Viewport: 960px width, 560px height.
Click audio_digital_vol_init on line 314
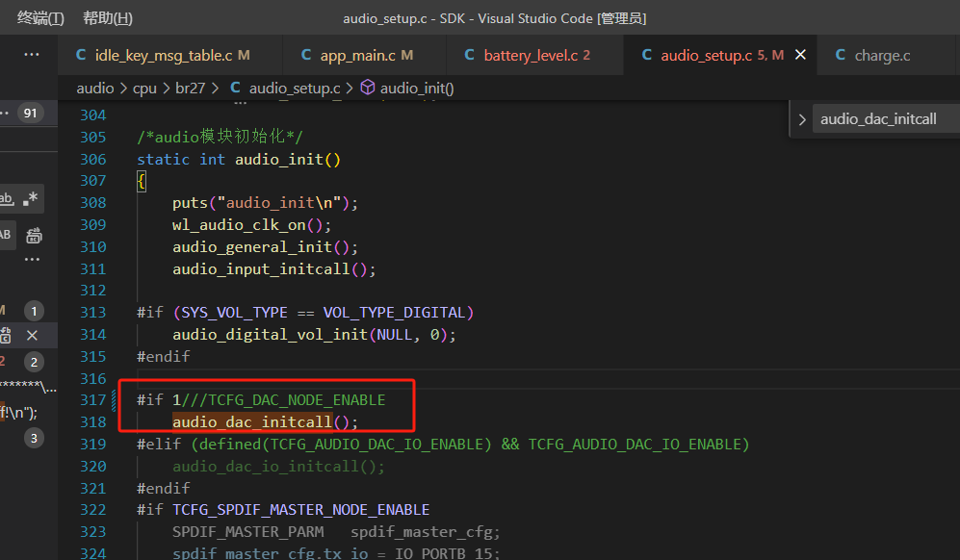click(x=270, y=335)
